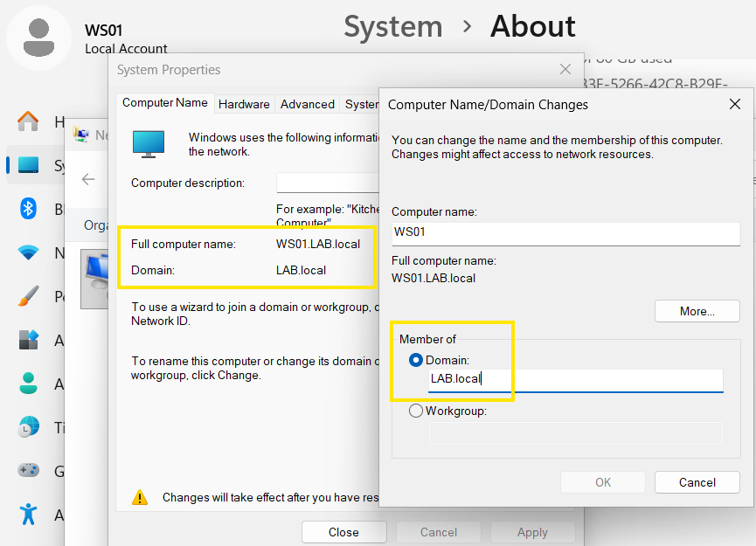756x546 pixels.
Task: Open Personalization paintbrush icon
Action: (x=28, y=296)
